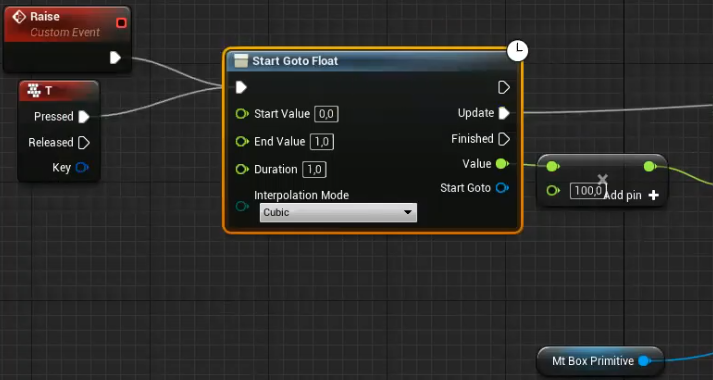
Task: Click the red delegate pin on Raise event
Action: (x=121, y=23)
